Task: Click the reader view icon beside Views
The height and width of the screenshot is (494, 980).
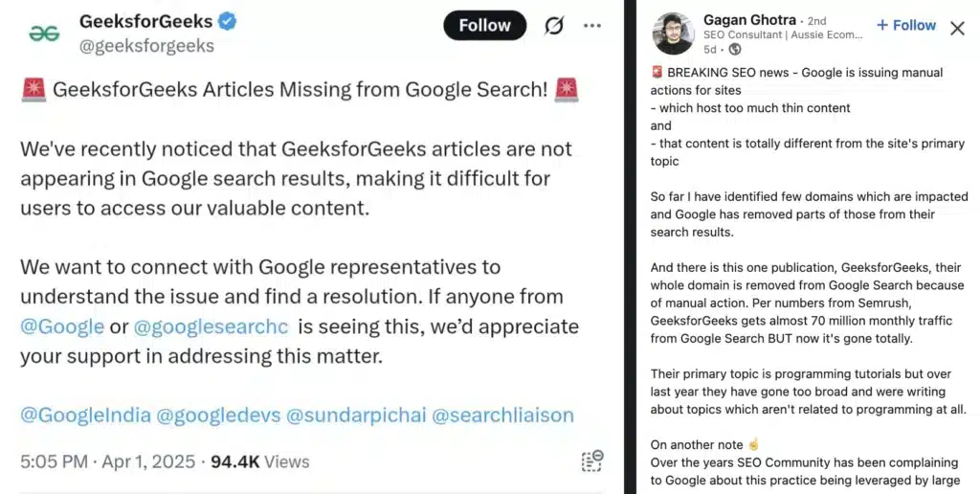Action: click(x=592, y=461)
